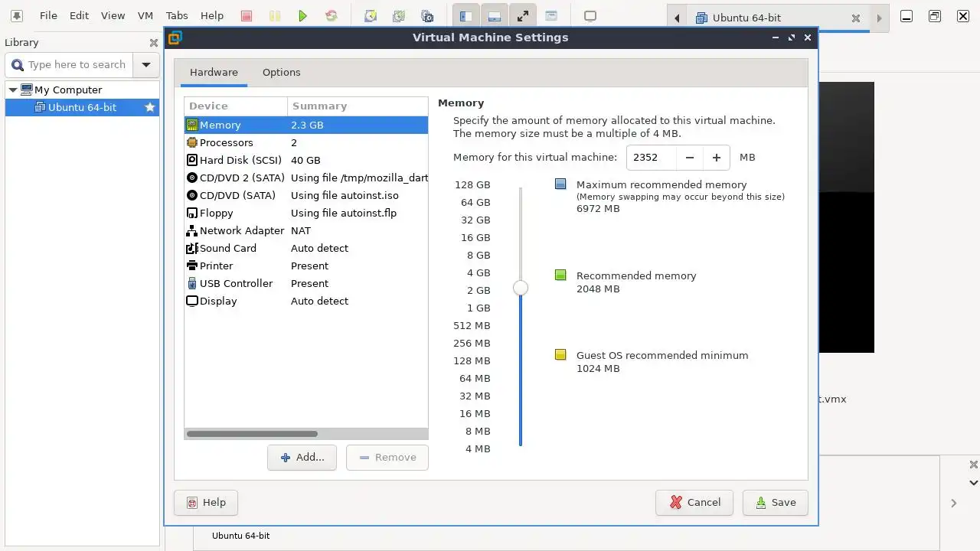Screen dimensions: 980x551
Task: Click the revert snapshot toolbar icon
Action: tap(399, 15)
